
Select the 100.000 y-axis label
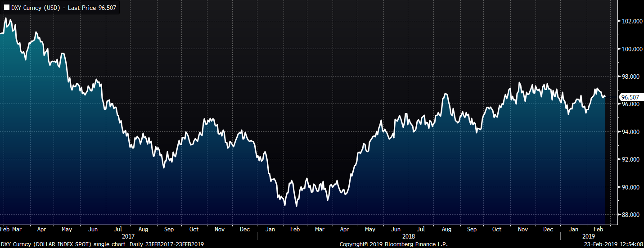(630, 49)
